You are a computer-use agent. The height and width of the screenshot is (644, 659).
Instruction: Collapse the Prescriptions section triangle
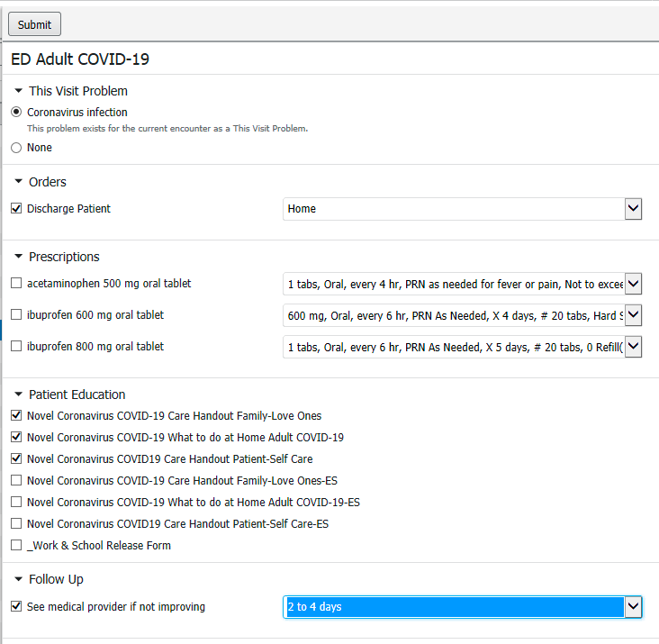pos(19,257)
